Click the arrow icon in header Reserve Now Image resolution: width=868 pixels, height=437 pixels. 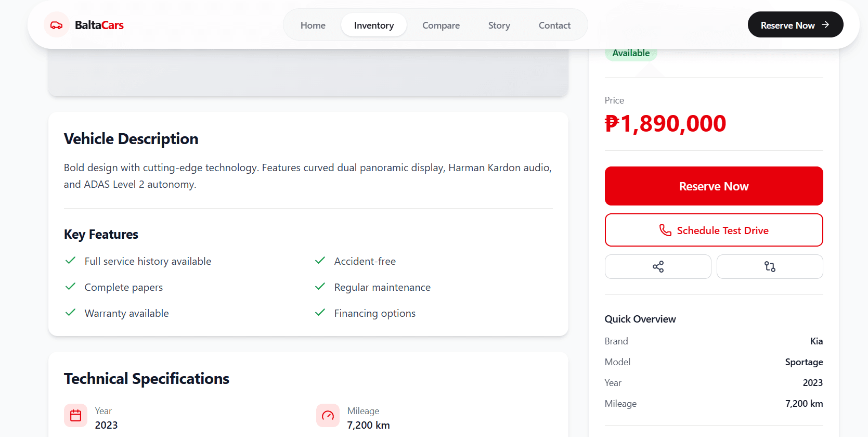(825, 25)
